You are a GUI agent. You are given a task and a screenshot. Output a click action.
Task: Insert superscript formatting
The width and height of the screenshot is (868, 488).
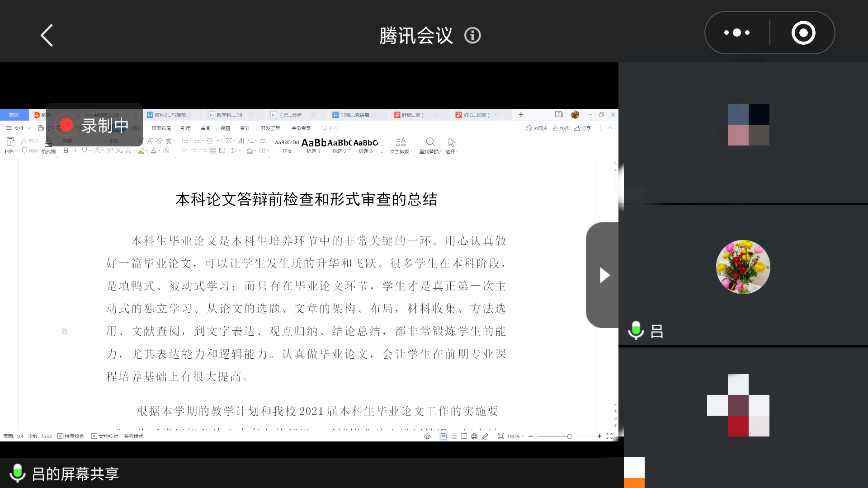click(x=109, y=150)
